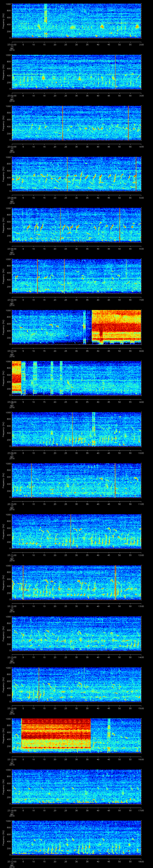Viewport: 153px width, 868px height.
Task: Click the "12:00" end time label
Action: coord(141,555)
